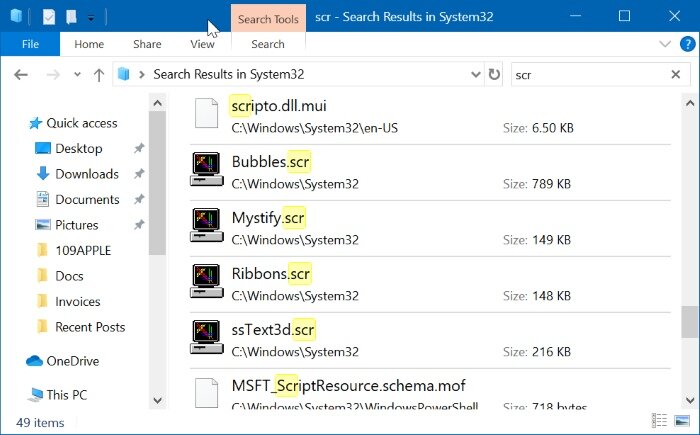Click the Mystify.scr screensaver icon
700x435 pixels.
[x=207, y=225]
